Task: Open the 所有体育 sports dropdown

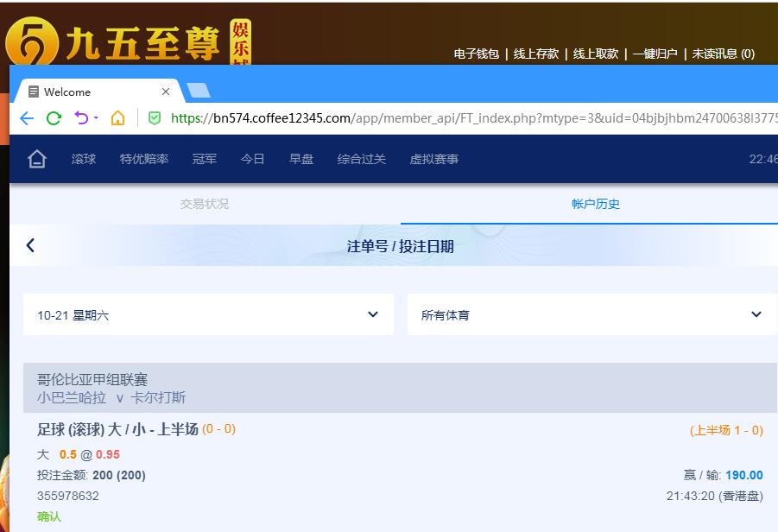Action: coord(592,314)
